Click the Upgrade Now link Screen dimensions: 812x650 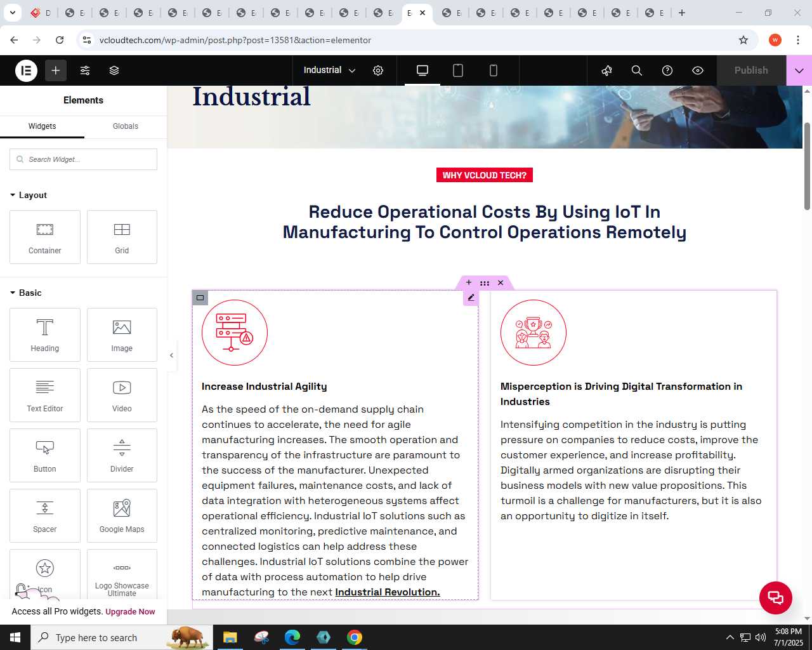click(130, 612)
